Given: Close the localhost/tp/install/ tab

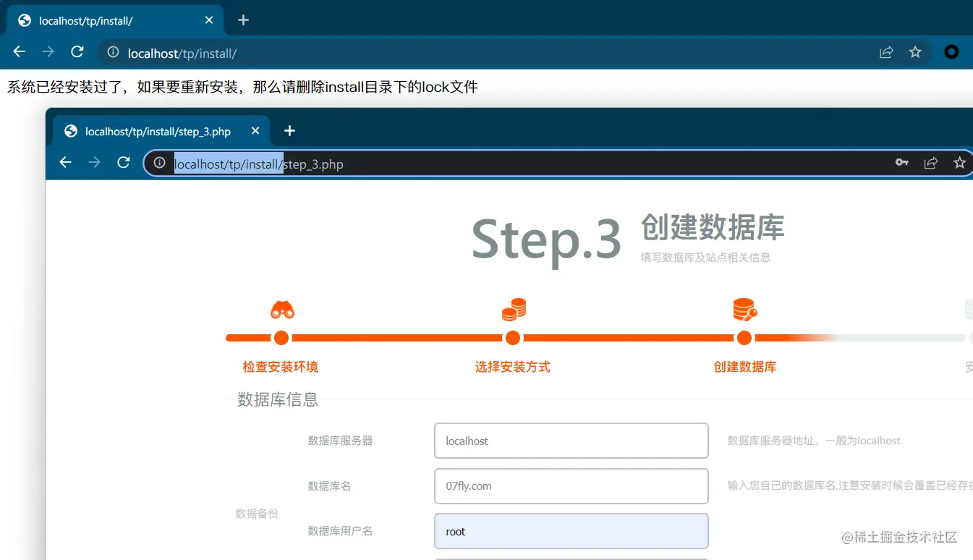Looking at the screenshot, I should coord(209,20).
